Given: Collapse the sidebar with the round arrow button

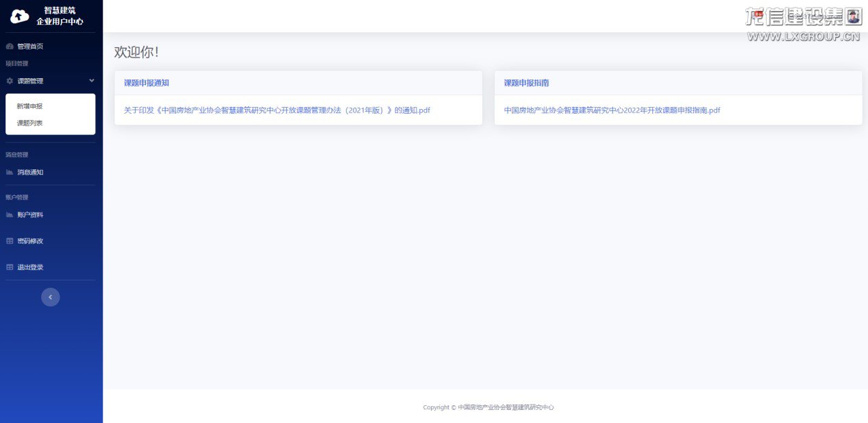Looking at the screenshot, I should pos(50,297).
